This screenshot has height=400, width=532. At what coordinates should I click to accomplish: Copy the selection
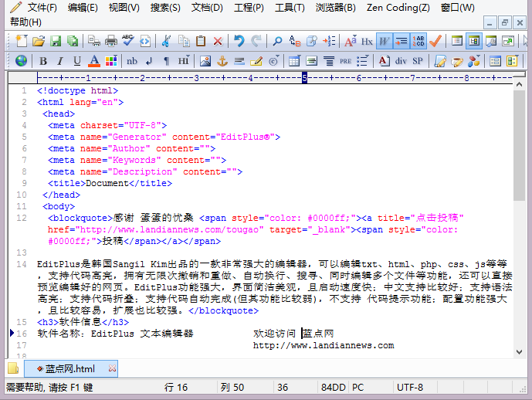184,42
